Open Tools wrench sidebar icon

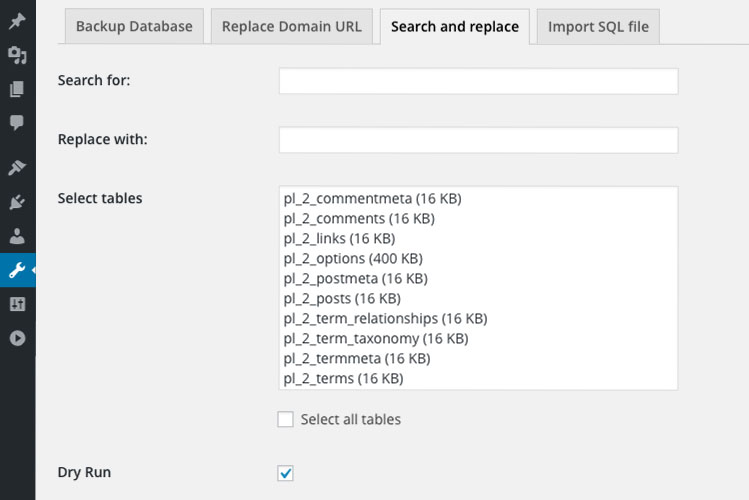tap(17, 270)
